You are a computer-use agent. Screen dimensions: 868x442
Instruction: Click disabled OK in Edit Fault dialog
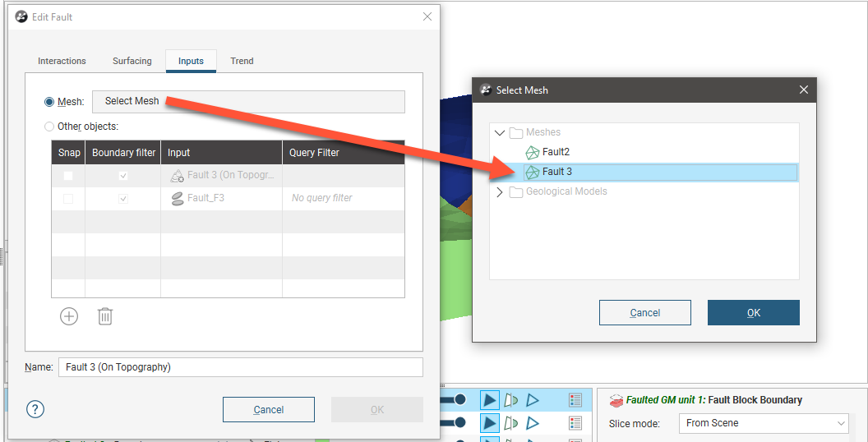click(x=377, y=410)
